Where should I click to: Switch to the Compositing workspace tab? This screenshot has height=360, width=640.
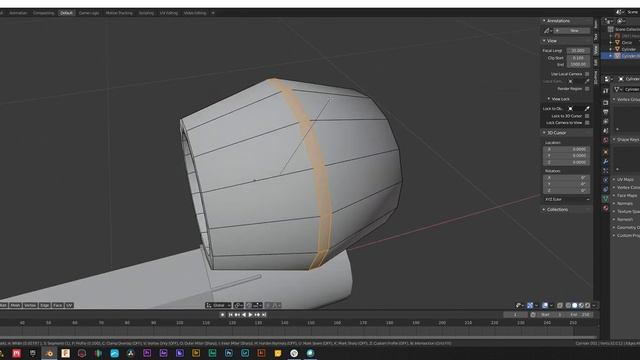pyautogui.click(x=43, y=13)
